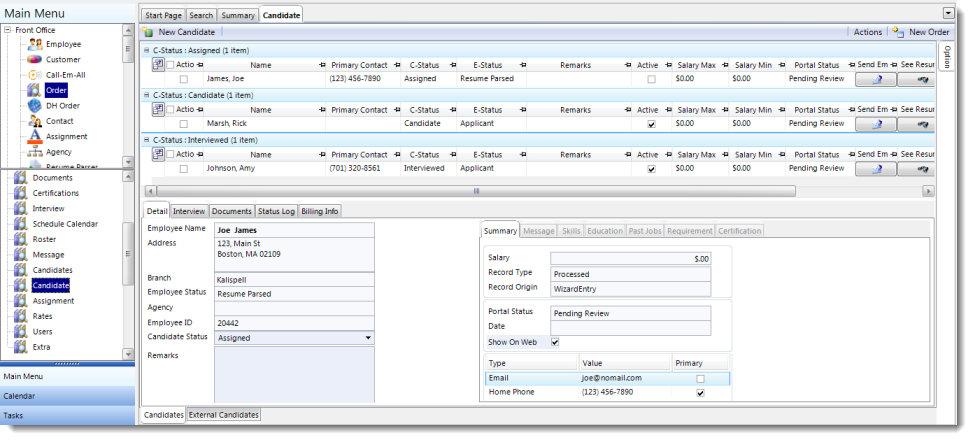Click the Remarks text field
The height and width of the screenshot is (440, 972).
point(294,374)
